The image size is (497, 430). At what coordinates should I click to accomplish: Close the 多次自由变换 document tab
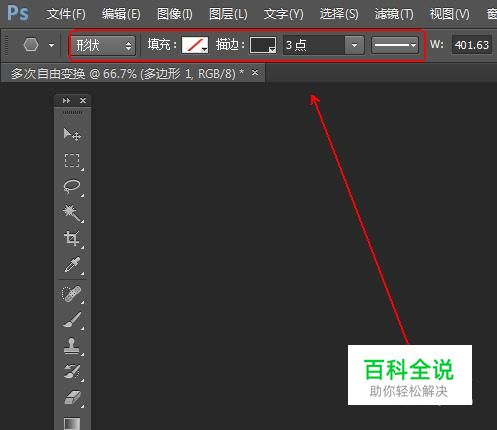(255, 72)
